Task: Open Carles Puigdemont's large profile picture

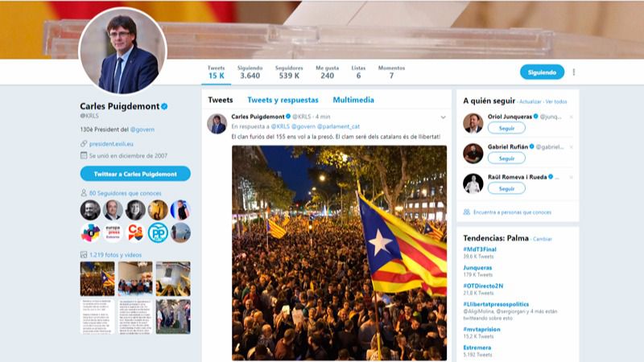Action: click(123, 51)
